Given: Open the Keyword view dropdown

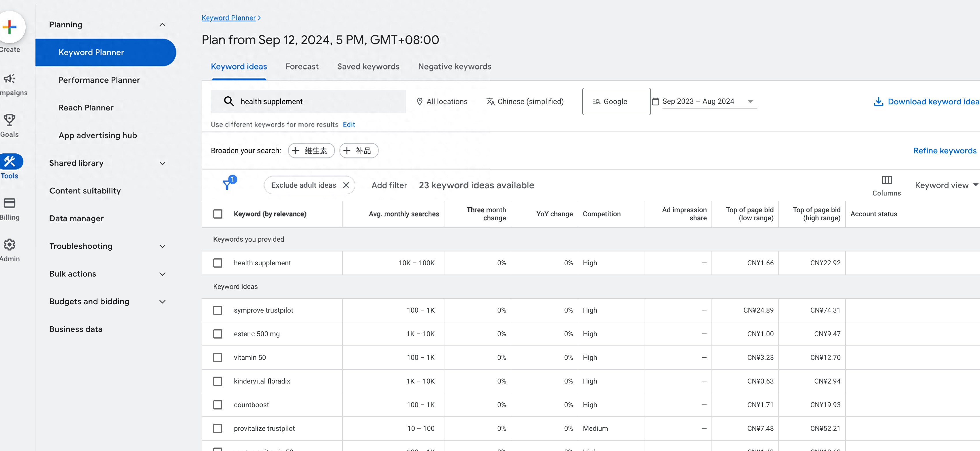Looking at the screenshot, I should pyautogui.click(x=947, y=185).
